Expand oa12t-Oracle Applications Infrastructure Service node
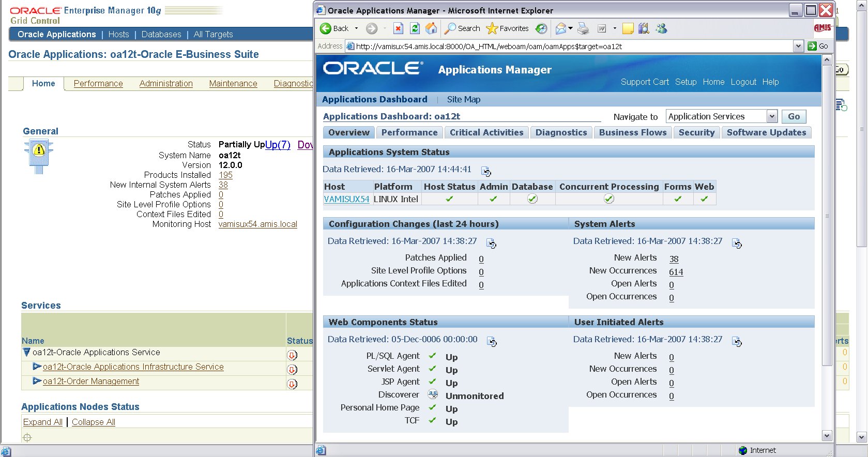The width and height of the screenshot is (868, 457). point(37,367)
